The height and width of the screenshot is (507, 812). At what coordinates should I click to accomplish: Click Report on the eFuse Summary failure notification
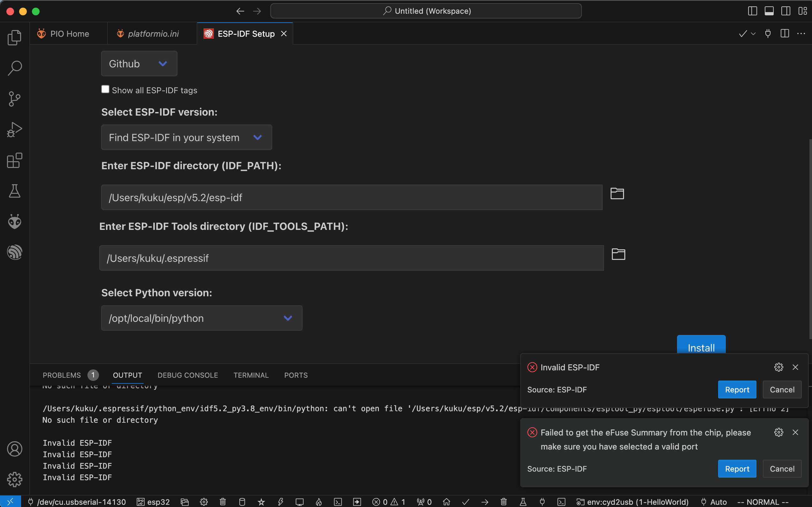pos(737,469)
